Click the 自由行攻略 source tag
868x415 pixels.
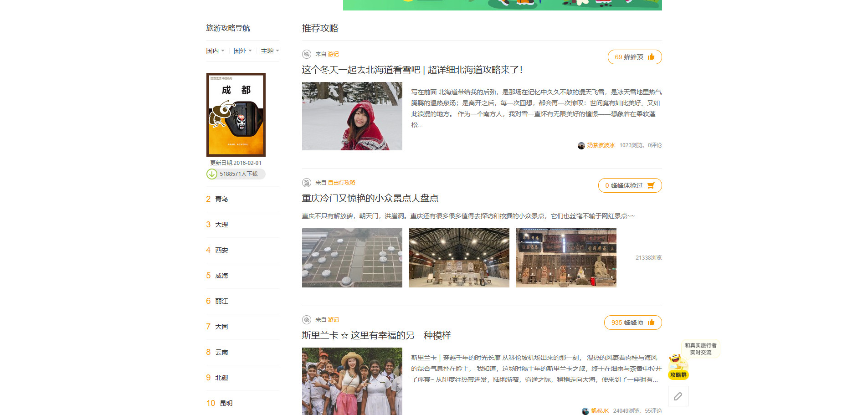point(341,183)
